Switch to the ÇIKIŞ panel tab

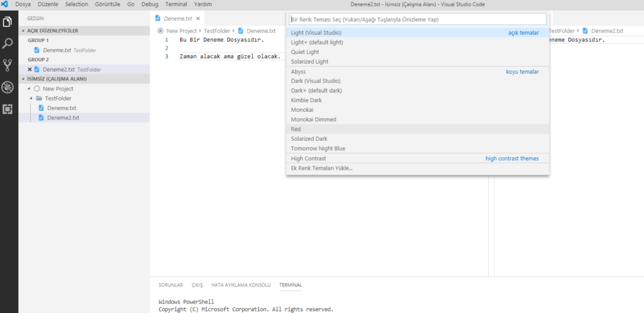(197, 285)
